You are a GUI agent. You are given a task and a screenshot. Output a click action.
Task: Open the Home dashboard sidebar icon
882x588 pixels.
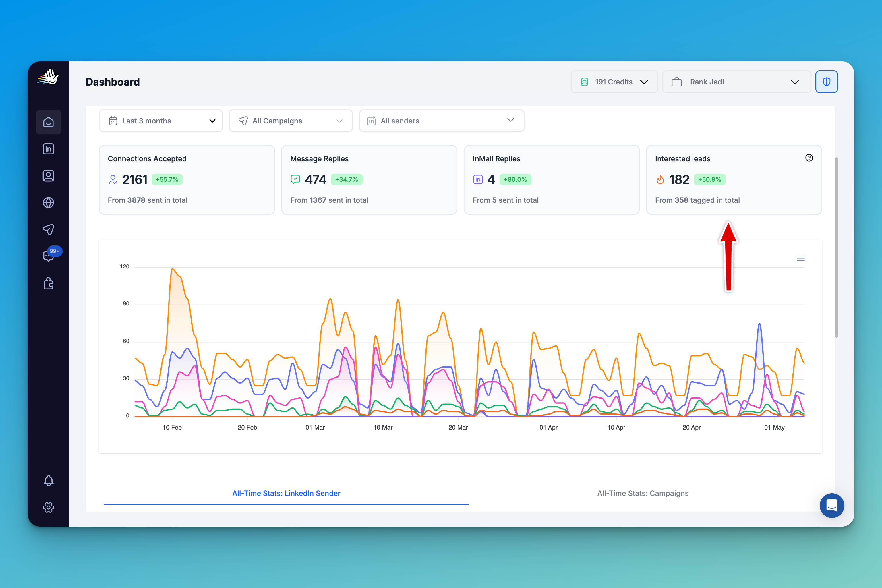click(x=48, y=122)
